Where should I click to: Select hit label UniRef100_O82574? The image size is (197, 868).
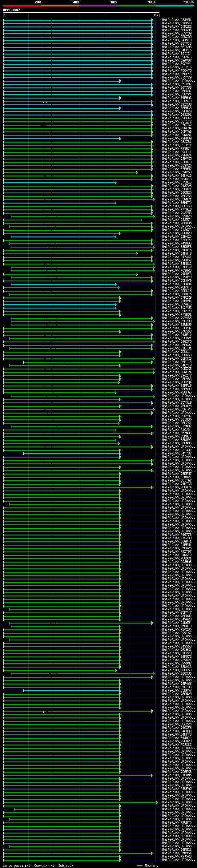click(177, 220)
